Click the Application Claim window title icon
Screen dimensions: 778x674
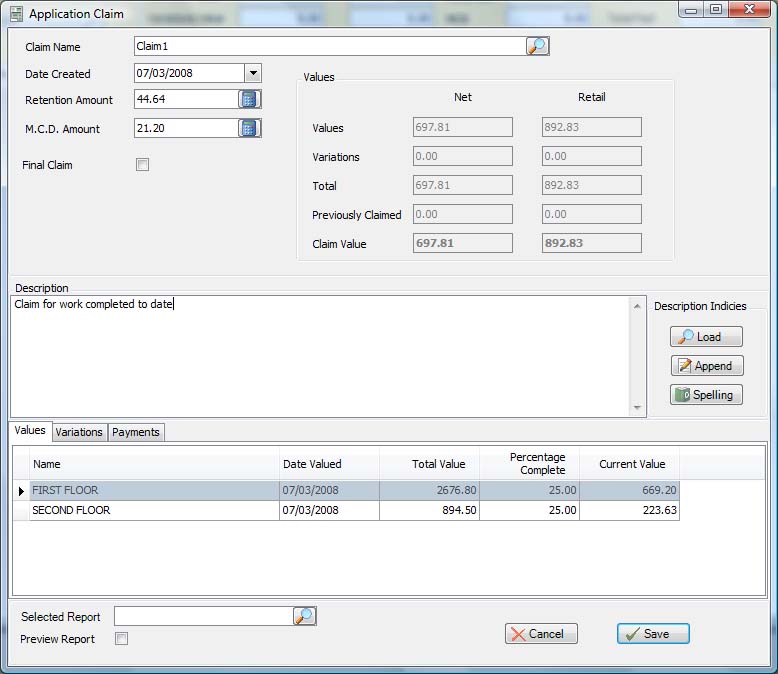point(16,14)
